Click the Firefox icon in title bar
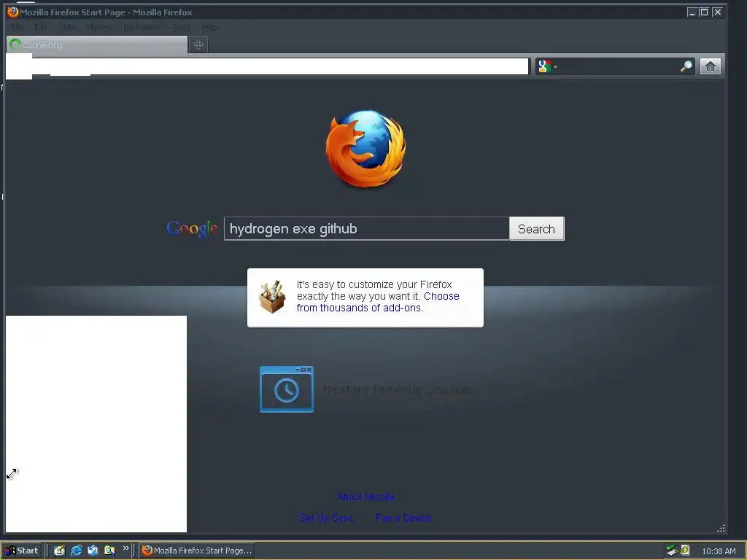Screen dimensions: 747x560 (x=13, y=12)
